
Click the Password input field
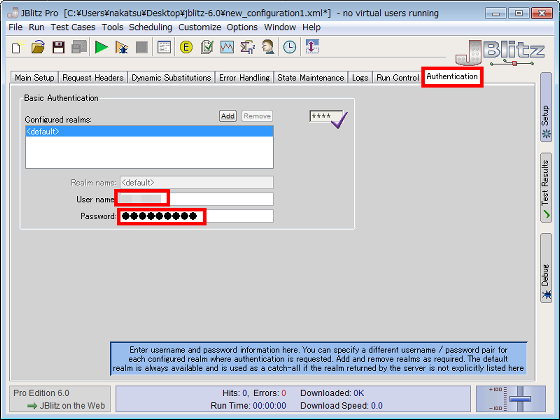[x=196, y=216]
